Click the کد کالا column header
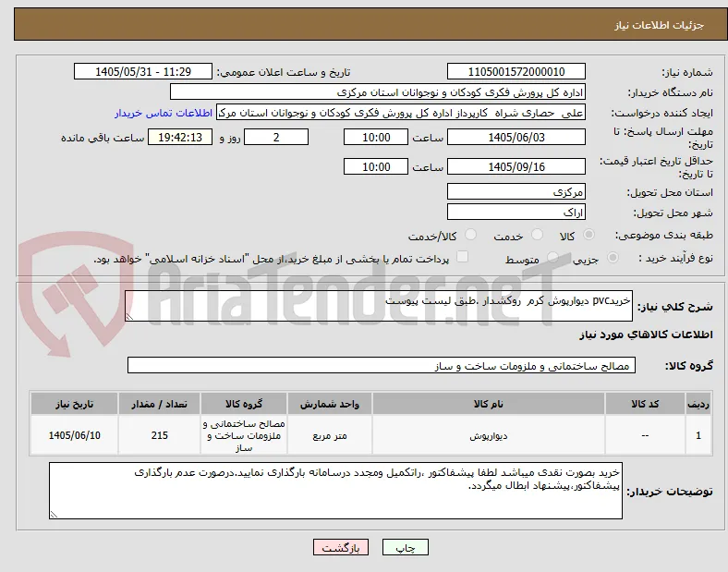 pyautogui.click(x=645, y=404)
